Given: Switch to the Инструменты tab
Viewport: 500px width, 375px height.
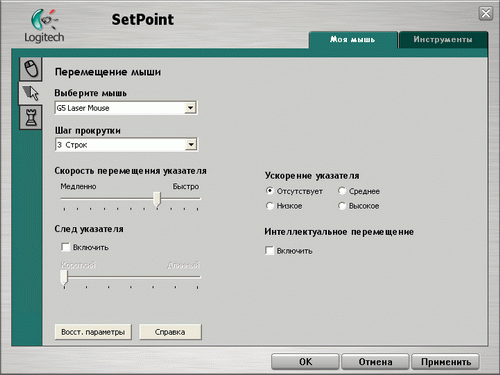Looking at the screenshot, I should click(443, 40).
